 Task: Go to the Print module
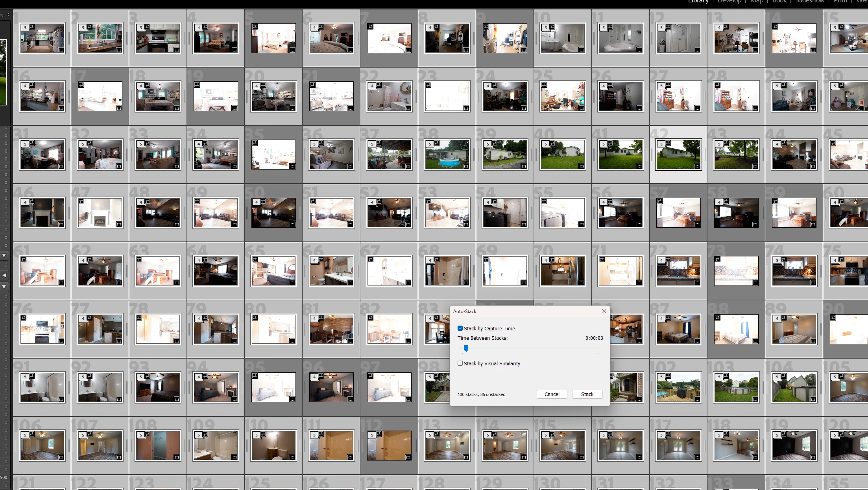840,2
